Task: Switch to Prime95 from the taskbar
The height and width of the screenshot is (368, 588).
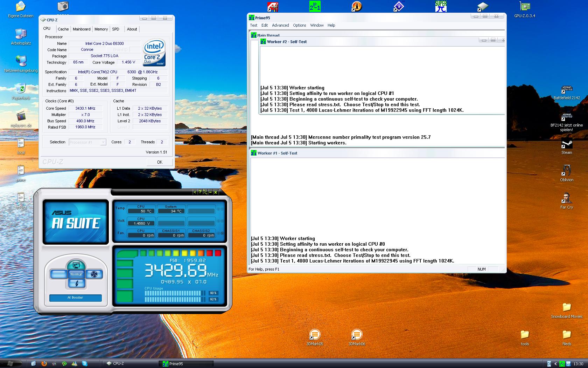Action: click(187, 364)
